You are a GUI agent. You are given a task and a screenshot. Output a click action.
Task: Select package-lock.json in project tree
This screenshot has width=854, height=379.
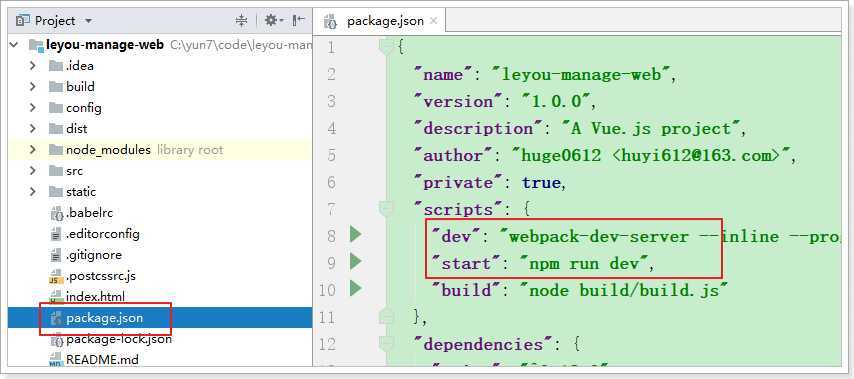click(119, 339)
